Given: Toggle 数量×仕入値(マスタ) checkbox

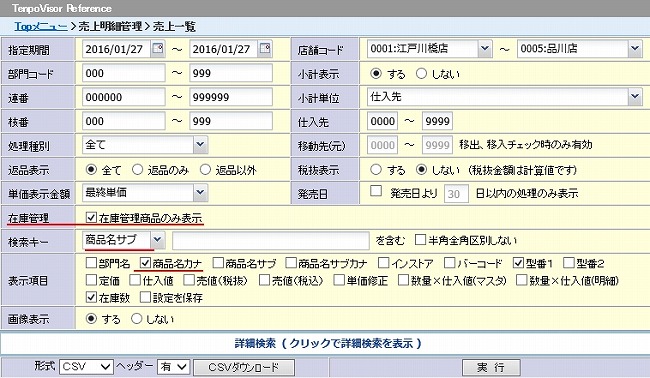Looking at the screenshot, I should 403,280.
